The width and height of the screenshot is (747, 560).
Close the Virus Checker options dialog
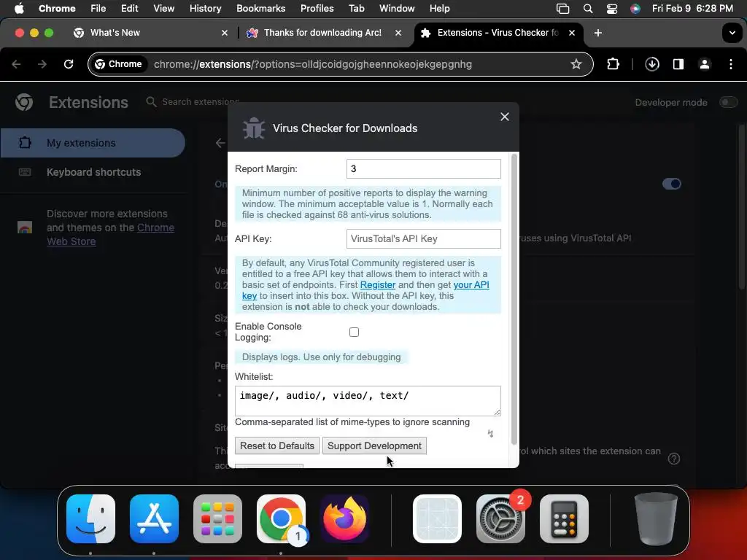point(505,117)
